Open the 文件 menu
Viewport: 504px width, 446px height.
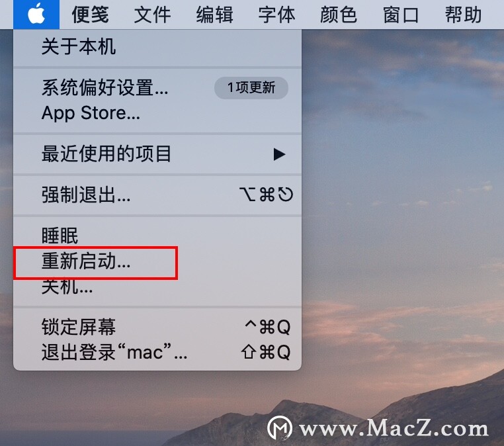[152, 15]
